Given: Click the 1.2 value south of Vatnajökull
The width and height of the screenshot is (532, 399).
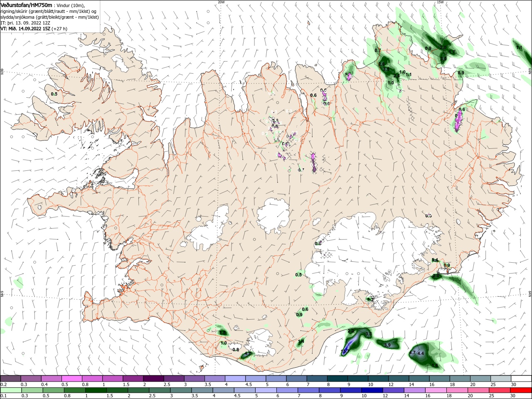Looking at the screenshot, I should [370, 300].
